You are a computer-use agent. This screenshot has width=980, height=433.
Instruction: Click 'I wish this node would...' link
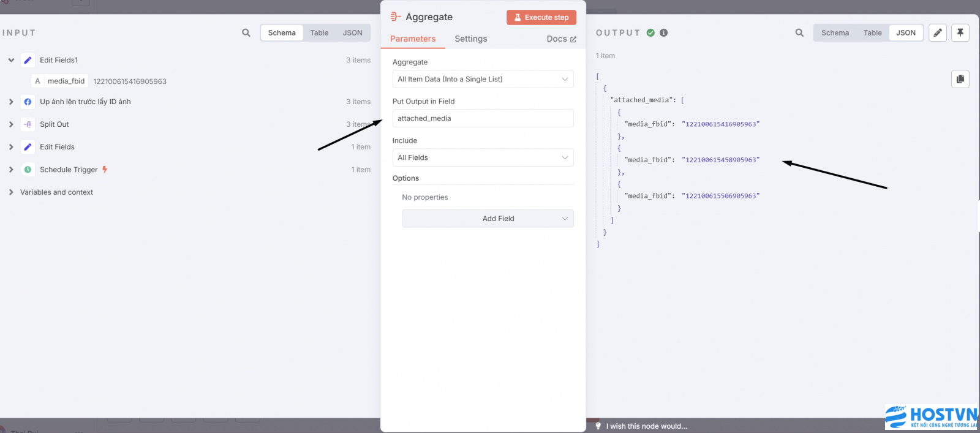tap(647, 426)
